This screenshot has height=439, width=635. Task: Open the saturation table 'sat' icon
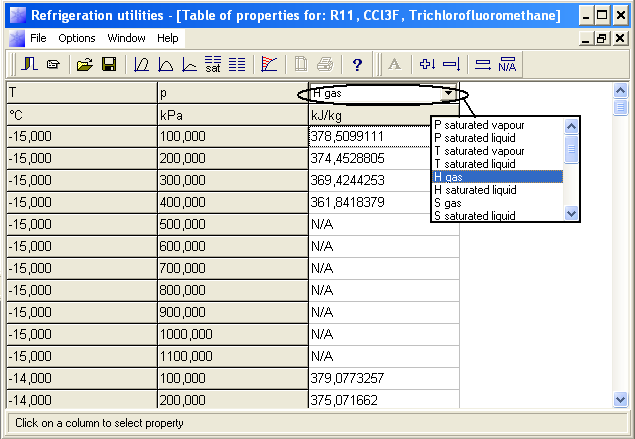[x=213, y=64]
